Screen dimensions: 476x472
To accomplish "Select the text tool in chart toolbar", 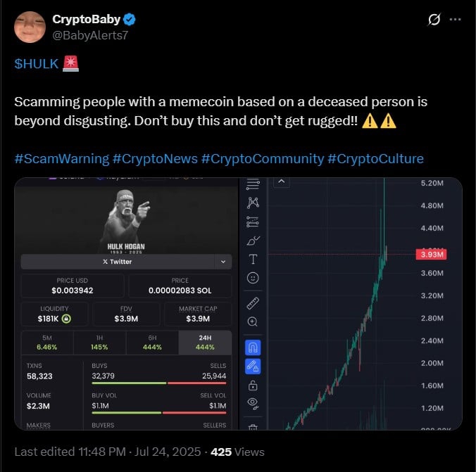I will [x=253, y=259].
